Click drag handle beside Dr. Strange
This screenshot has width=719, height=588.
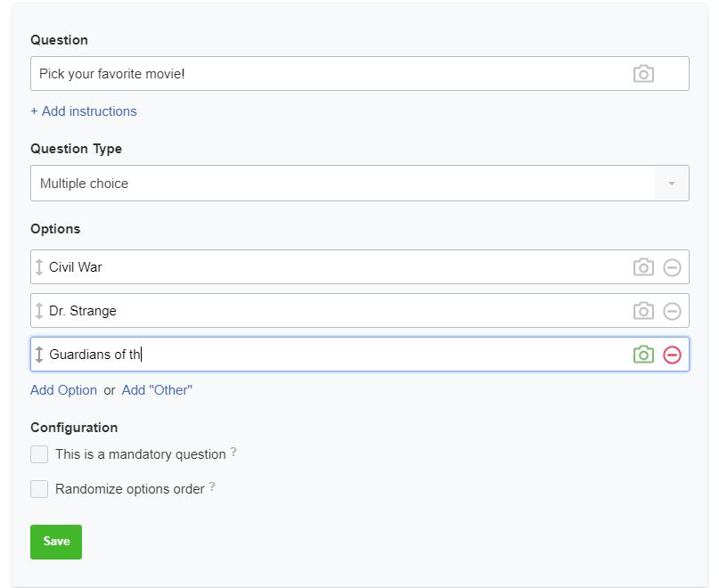pyautogui.click(x=39, y=311)
